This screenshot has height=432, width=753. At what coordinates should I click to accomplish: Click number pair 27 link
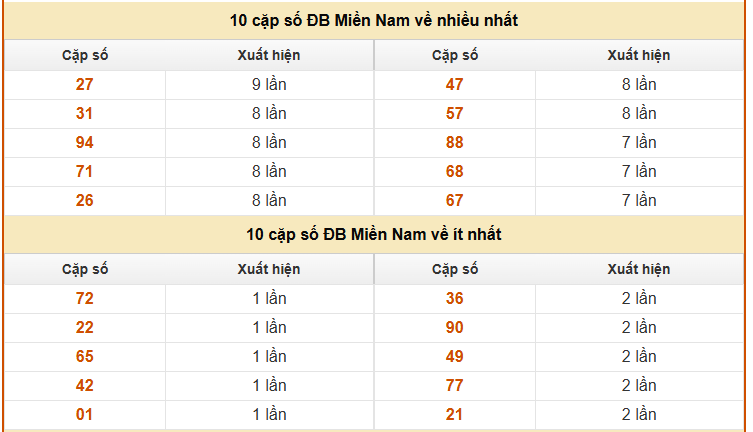(x=84, y=85)
